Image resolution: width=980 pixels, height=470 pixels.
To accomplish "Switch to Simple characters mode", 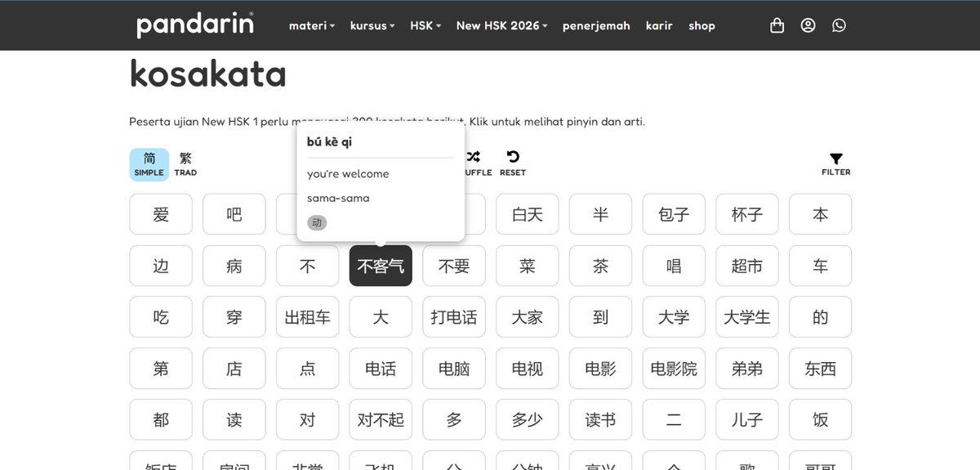I will [x=149, y=164].
